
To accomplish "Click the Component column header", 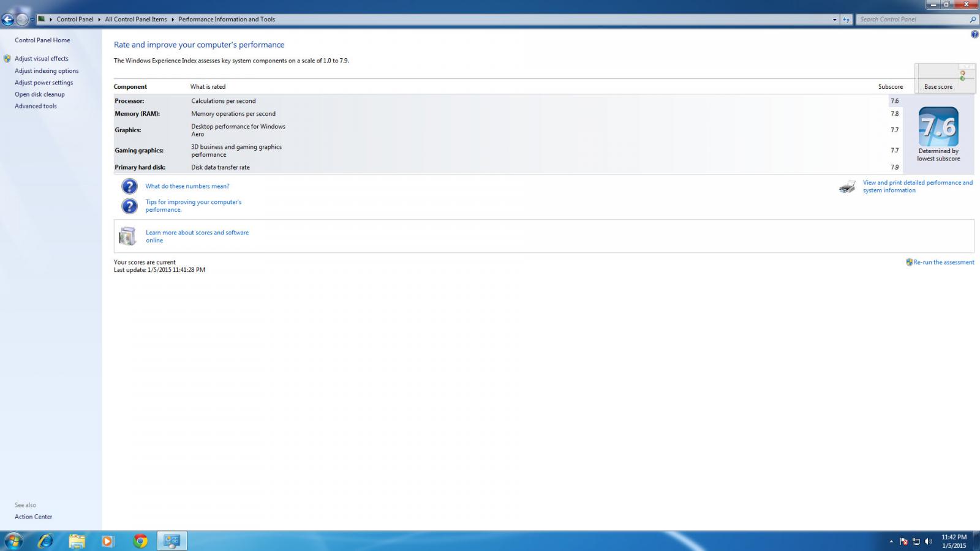I will click(x=130, y=87).
